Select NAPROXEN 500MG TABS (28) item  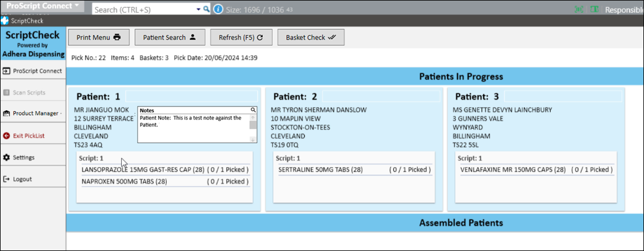coord(165,181)
